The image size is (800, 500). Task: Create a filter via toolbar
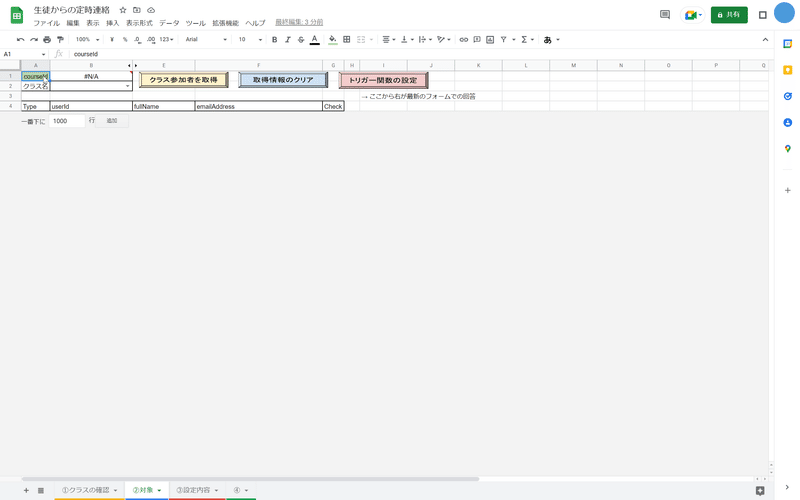coord(504,39)
